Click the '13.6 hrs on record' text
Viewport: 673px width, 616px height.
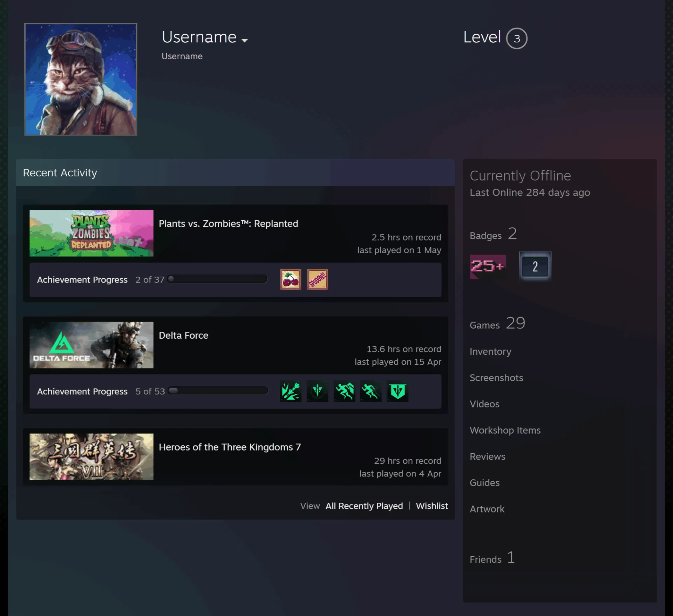tap(404, 349)
